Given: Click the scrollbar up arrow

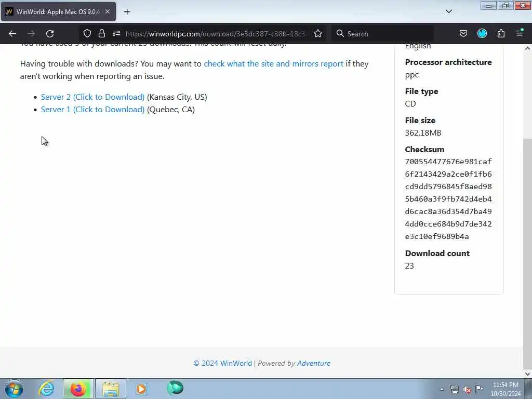Looking at the screenshot, I should pos(527,48).
